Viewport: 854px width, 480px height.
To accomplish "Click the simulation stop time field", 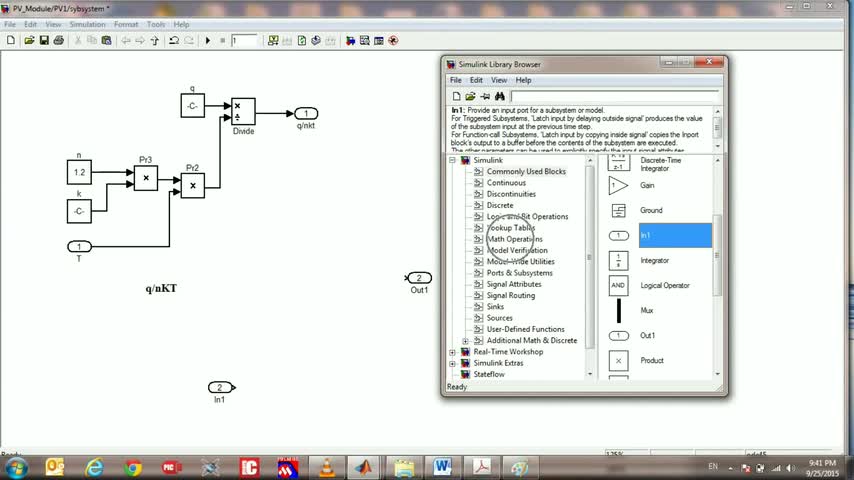I will pyautogui.click(x=243, y=41).
